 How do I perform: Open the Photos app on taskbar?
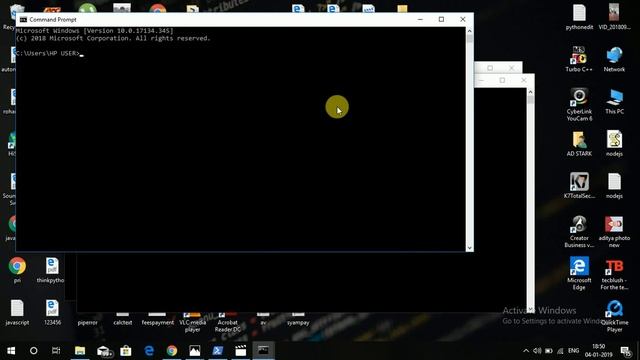tap(195, 351)
